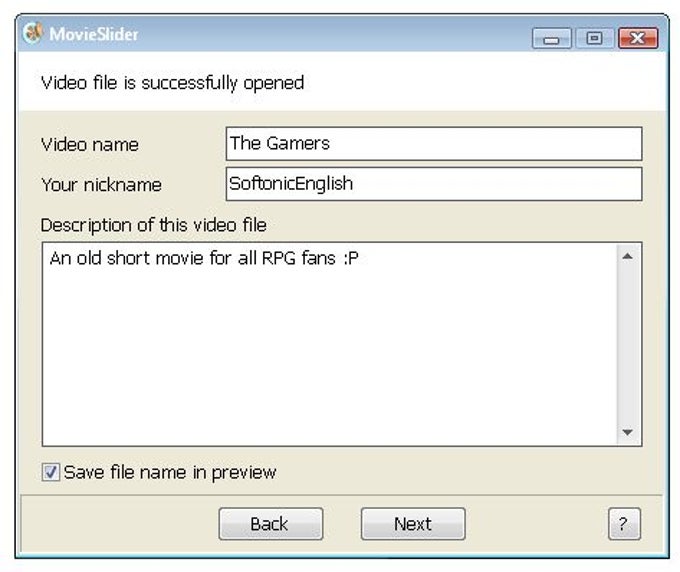Select the 'Description of this video file' label
The width and height of the screenshot is (680, 572).
coord(154,225)
